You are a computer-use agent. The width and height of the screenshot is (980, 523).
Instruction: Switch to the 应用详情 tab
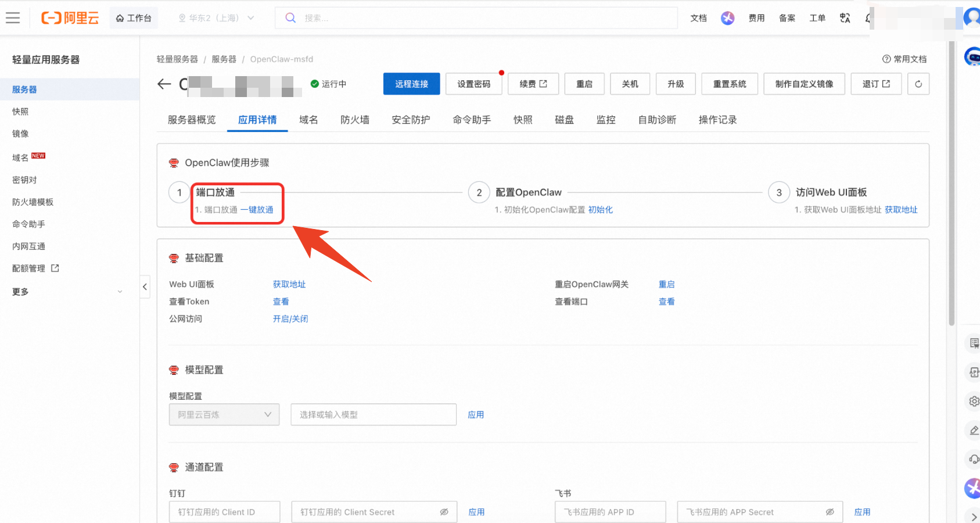[257, 120]
